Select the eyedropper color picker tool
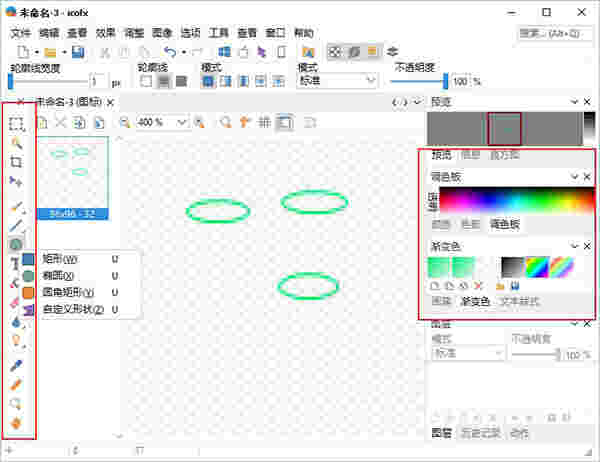The image size is (600, 462). [16, 366]
